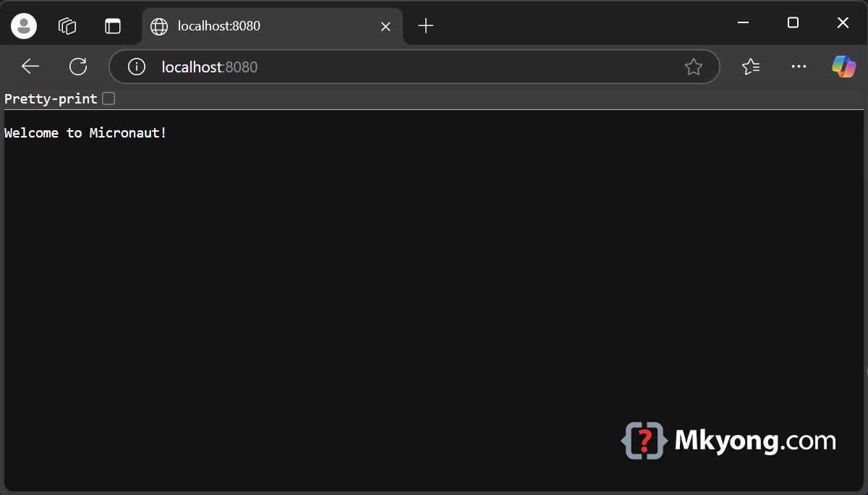The image size is (868, 495).
Task: Add the page to favorites with the star
Action: click(x=693, y=66)
